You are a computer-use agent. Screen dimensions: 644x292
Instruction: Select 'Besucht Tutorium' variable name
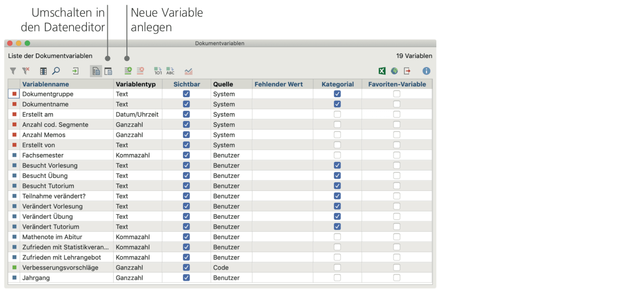pos(48,186)
